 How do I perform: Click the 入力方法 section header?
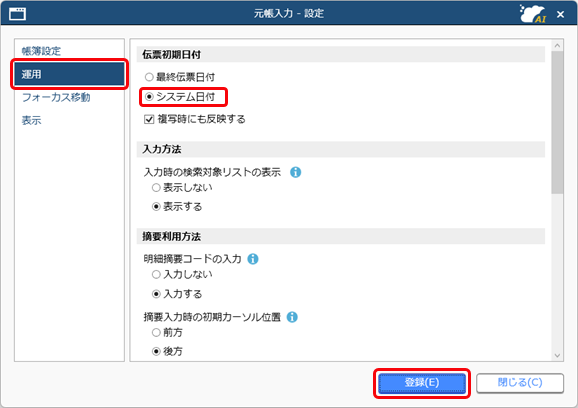tap(341, 149)
